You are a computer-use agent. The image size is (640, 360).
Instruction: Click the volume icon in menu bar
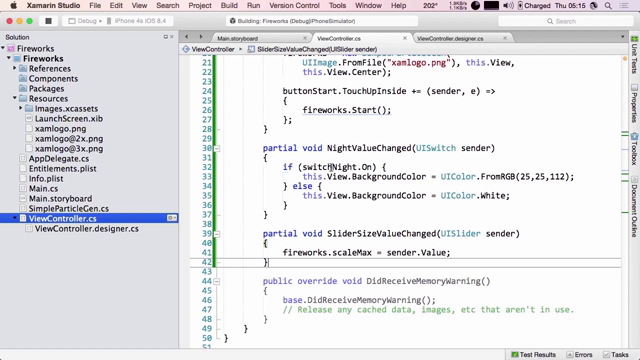point(508,6)
